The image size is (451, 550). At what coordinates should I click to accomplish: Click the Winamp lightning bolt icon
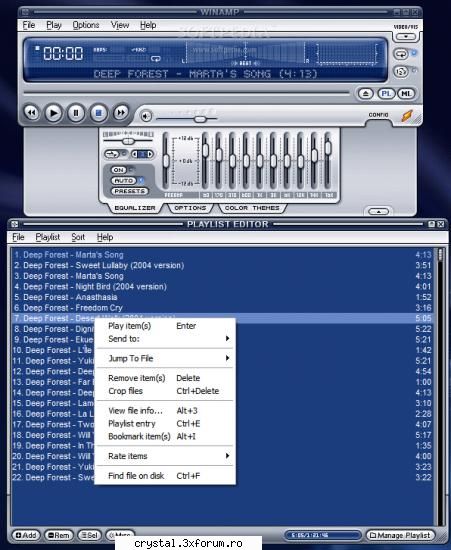407,116
